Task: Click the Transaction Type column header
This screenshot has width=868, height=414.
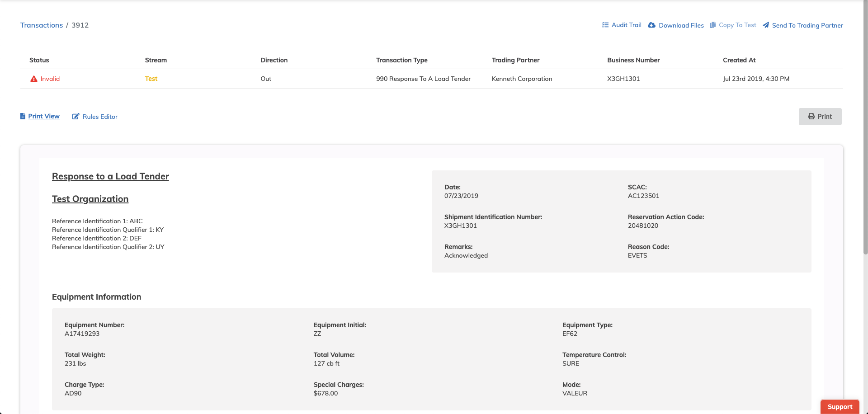Action: tap(402, 60)
